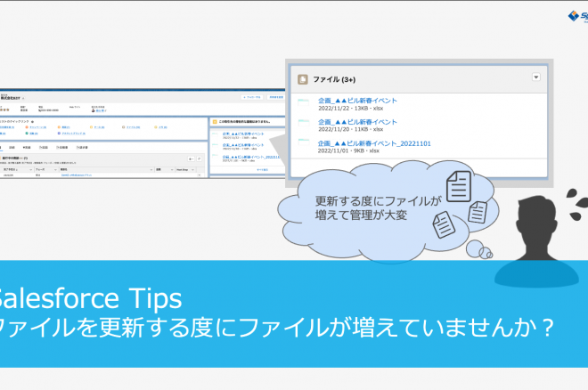
Task: Open the row action dropdown in opportunities table
Action: [x=200, y=175]
